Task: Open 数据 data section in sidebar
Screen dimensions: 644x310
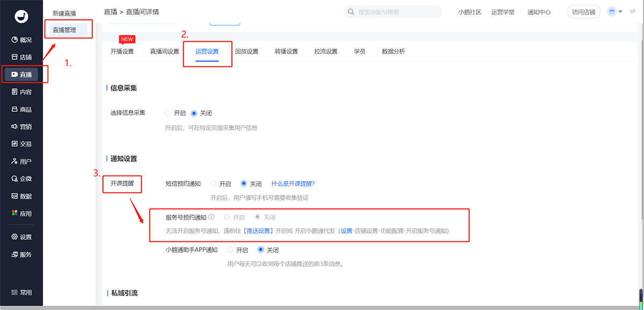Action: [x=21, y=196]
